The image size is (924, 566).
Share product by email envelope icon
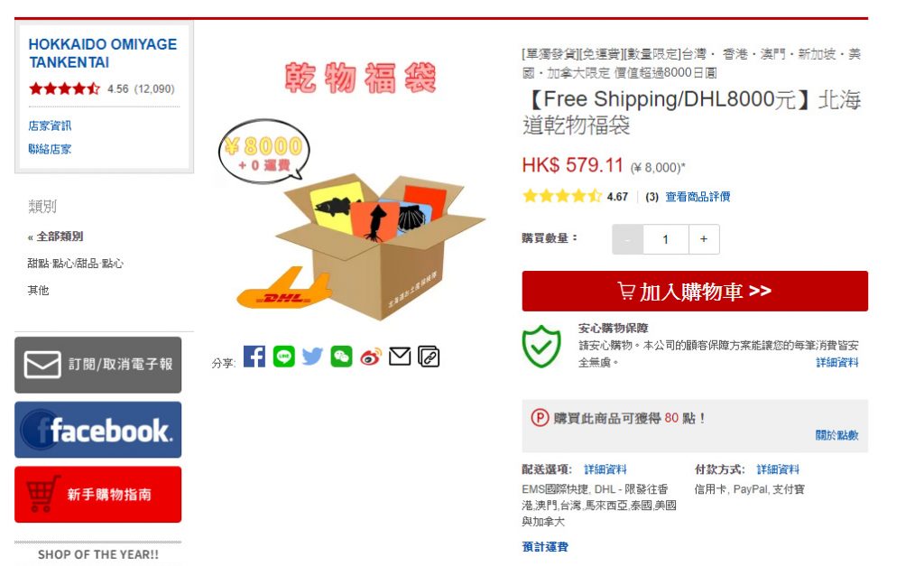(x=400, y=357)
